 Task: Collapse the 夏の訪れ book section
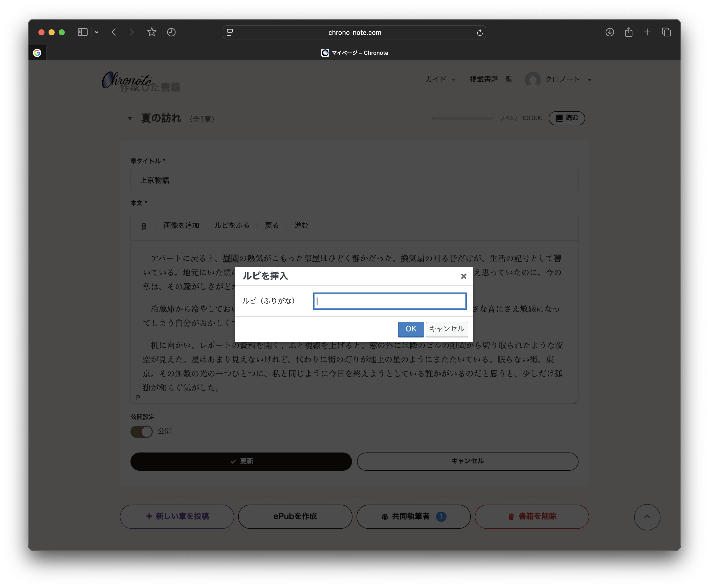(130, 119)
